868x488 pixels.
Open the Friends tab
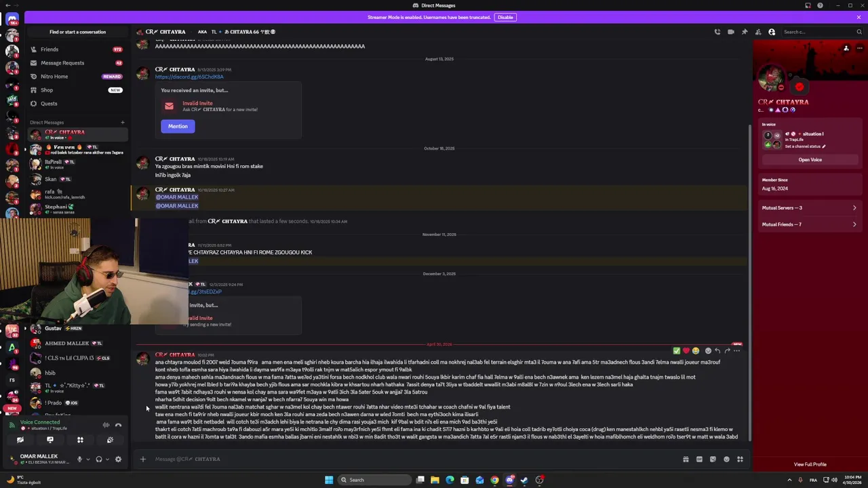(x=76, y=49)
